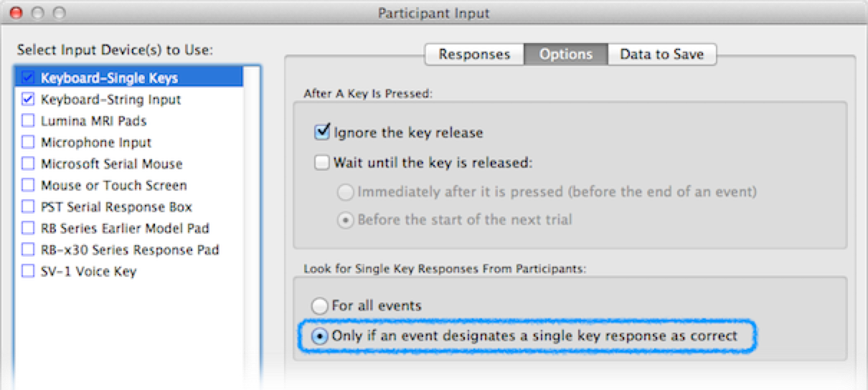Screen dimensions: 868x390
Task: Enable Microsoft Serial Mouse input
Action: click(x=28, y=164)
